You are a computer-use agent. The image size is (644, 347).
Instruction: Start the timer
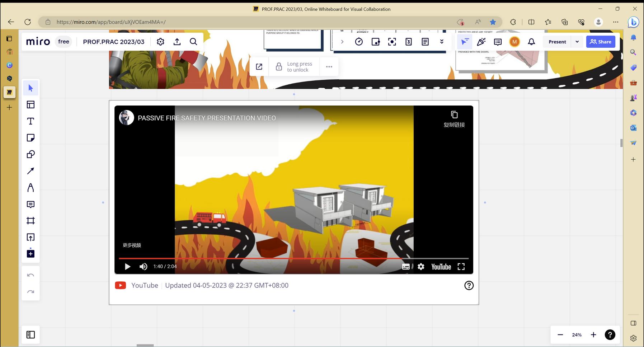coord(359,42)
